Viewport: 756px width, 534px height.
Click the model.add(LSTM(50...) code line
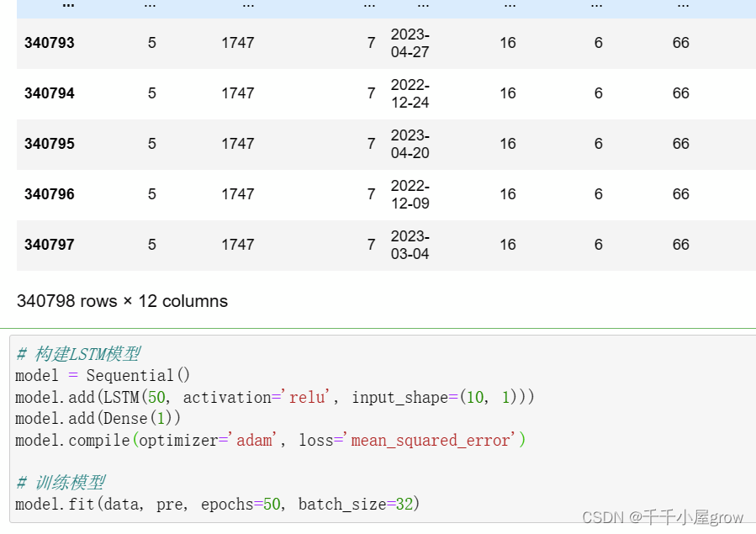275,398
